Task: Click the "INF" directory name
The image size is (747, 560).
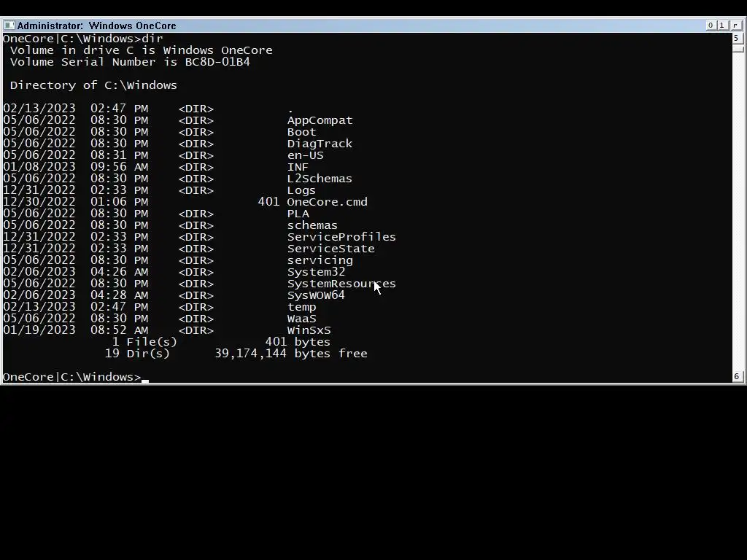Action: point(298,167)
